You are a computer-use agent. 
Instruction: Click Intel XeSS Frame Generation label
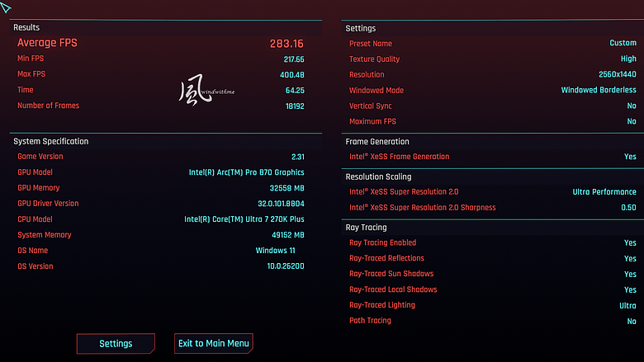click(400, 157)
